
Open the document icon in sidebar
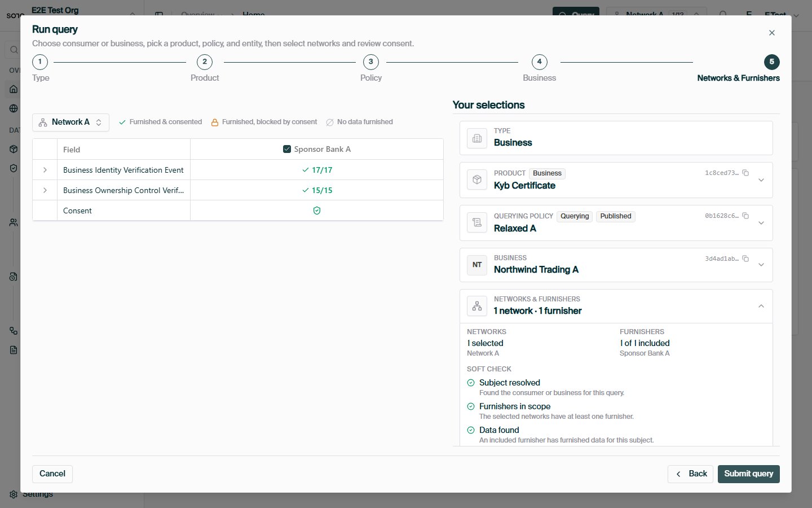(x=14, y=350)
